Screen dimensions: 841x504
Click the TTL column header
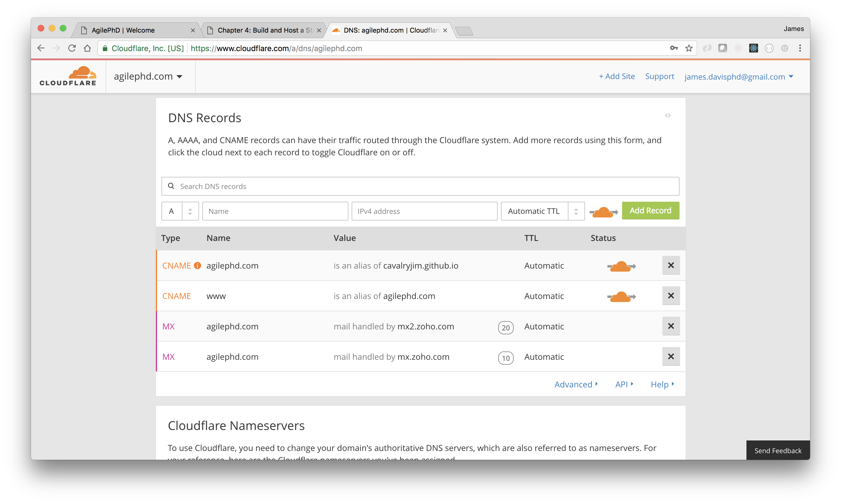point(531,238)
